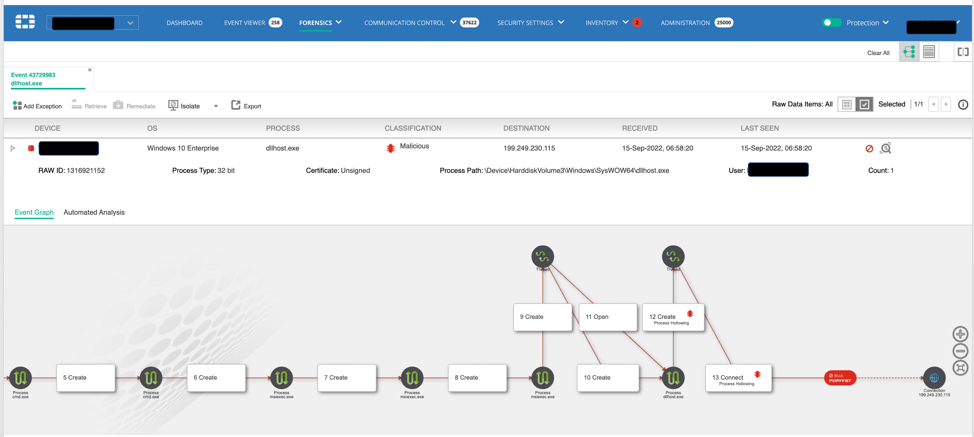
Task: Open the Event Viewer menu
Action: point(245,23)
